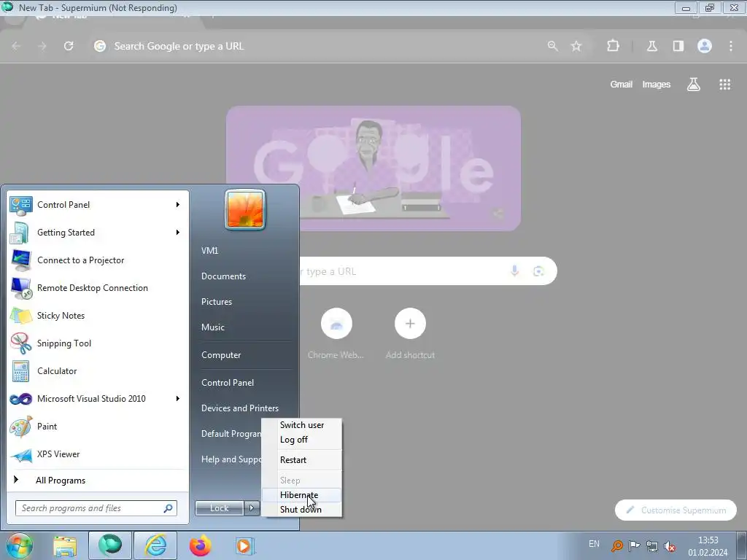
Task: Open Windows Media Player taskbar icon
Action: coord(245,545)
